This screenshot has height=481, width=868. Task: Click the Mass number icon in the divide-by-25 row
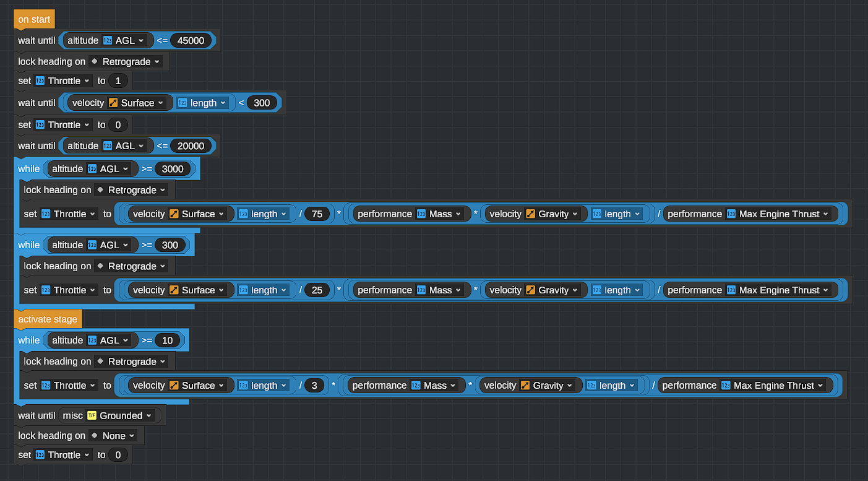pos(421,290)
